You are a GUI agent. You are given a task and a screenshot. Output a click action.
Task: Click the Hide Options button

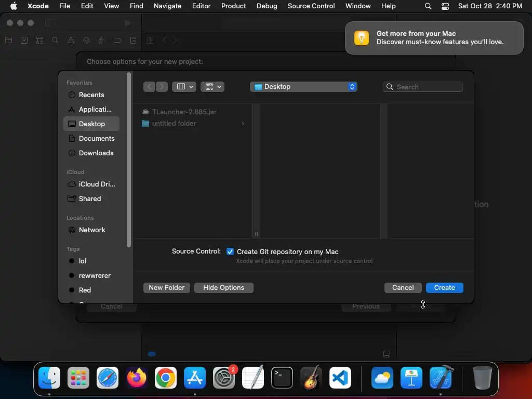[x=224, y=288]
